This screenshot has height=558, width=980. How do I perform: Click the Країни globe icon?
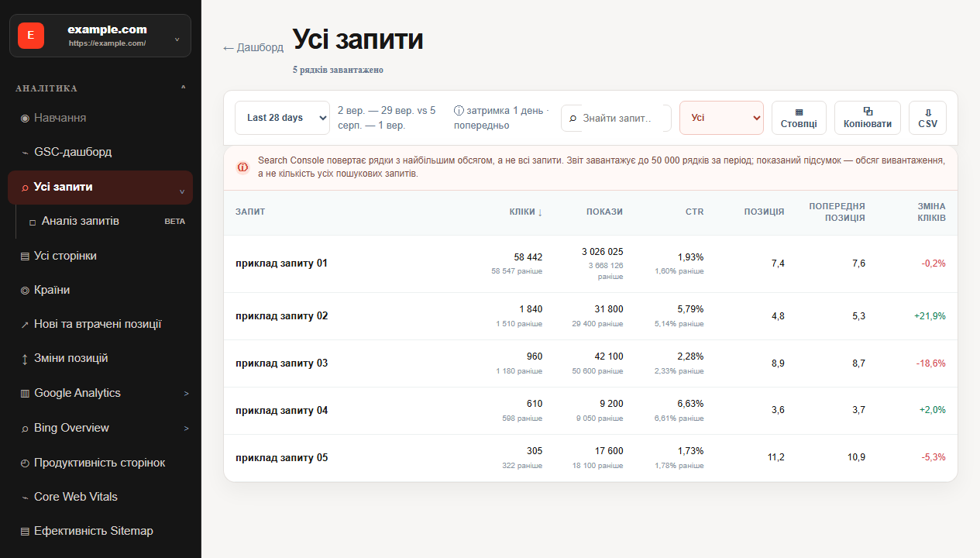click(25, 291)
